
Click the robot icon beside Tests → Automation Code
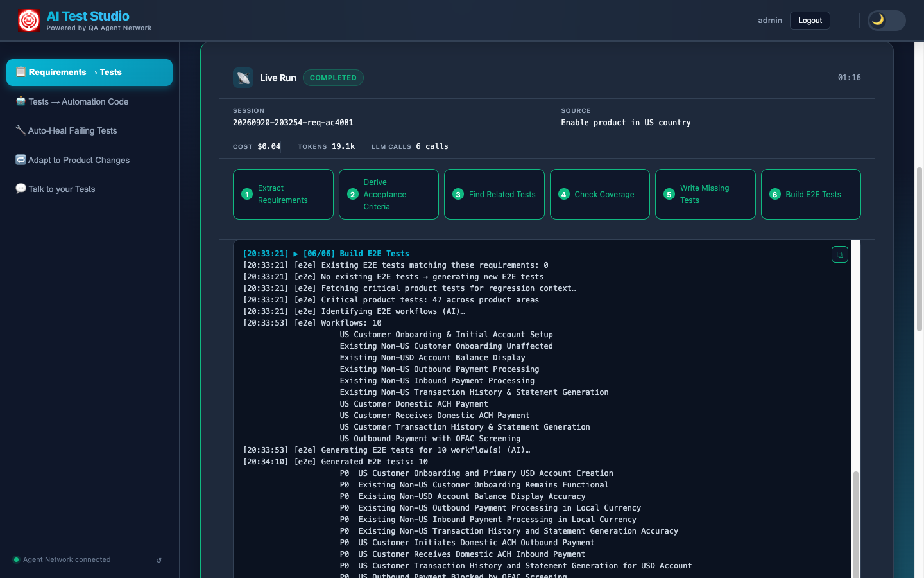click(x=21, y=101)
